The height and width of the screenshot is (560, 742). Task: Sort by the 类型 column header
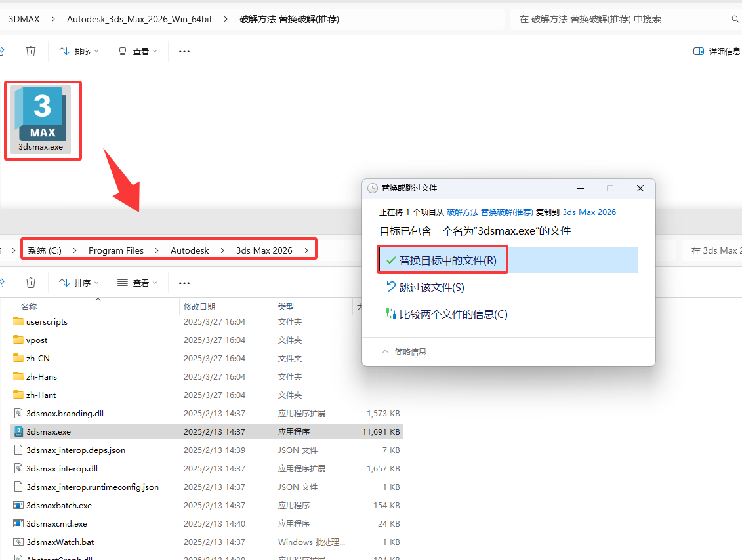[x=286, y=306]
